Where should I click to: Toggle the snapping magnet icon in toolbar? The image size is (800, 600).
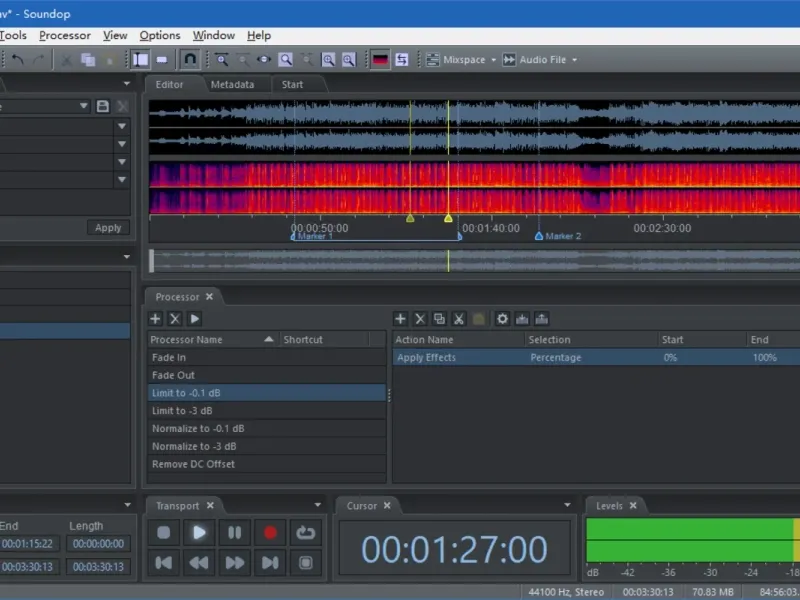189,60
